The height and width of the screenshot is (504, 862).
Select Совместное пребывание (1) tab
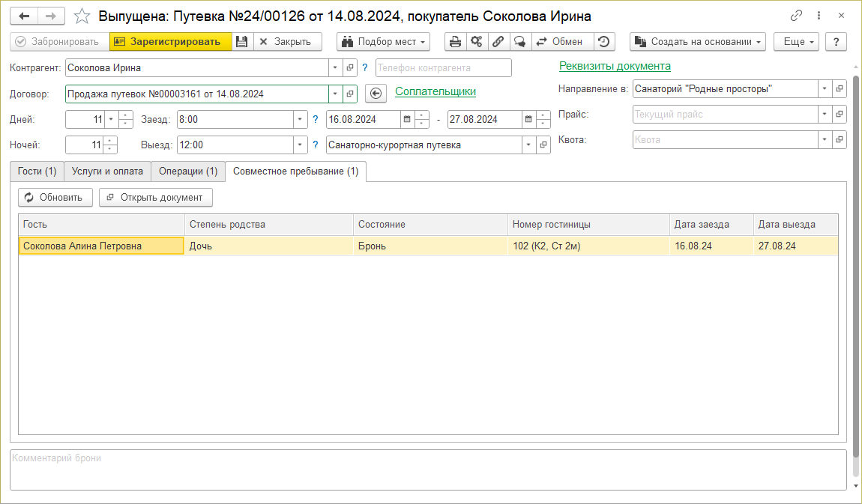click(x=296, y=171)
